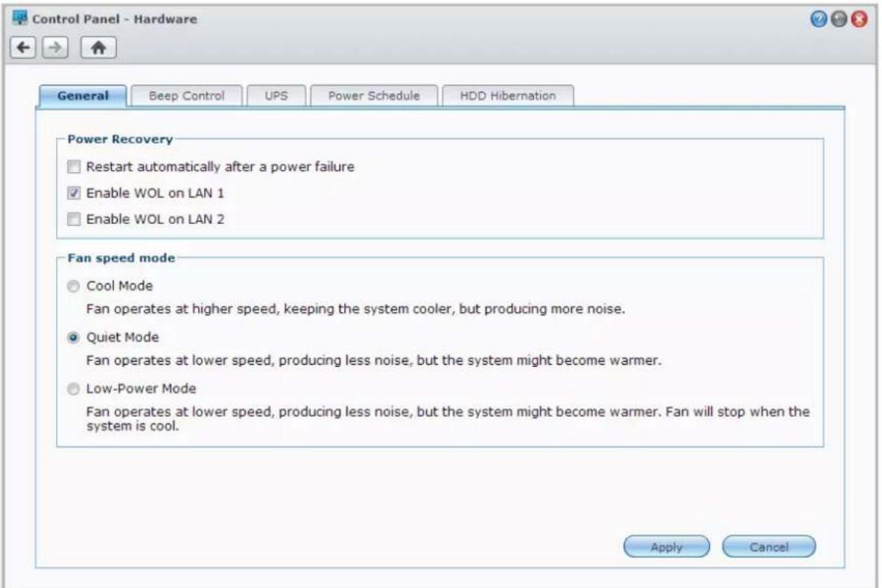The image size is (882, 588).
Task: Uncheck Enable WOL on LAN 1
Action: (74, 193)
